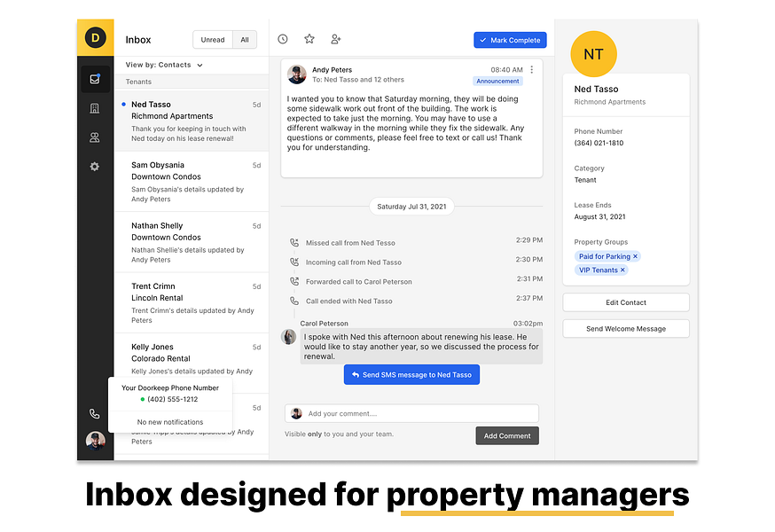Click Carol Peterson's avatar
Image resolution: width=775 pixels, height=532 pixels.
[289, 337]
